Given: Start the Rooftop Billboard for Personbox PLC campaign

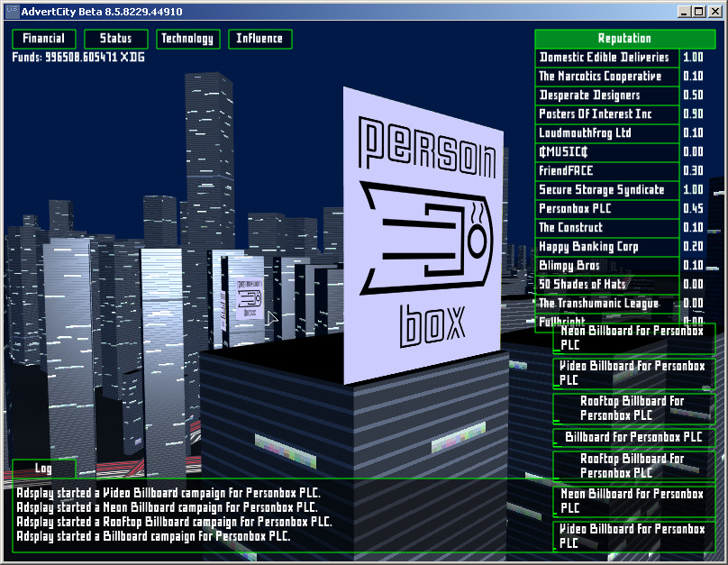Looking at the screenshot, I should (633, 406).
